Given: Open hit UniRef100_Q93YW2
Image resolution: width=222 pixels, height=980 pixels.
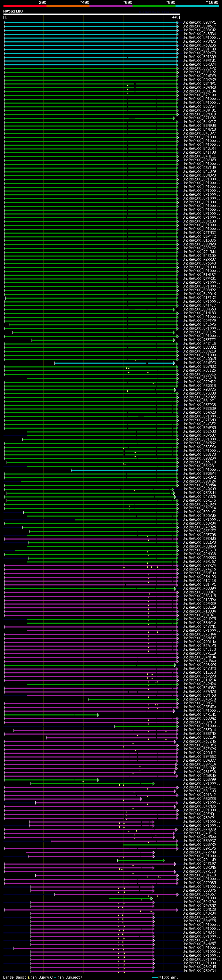Looking at the screenshot, I should coord(199,30).
